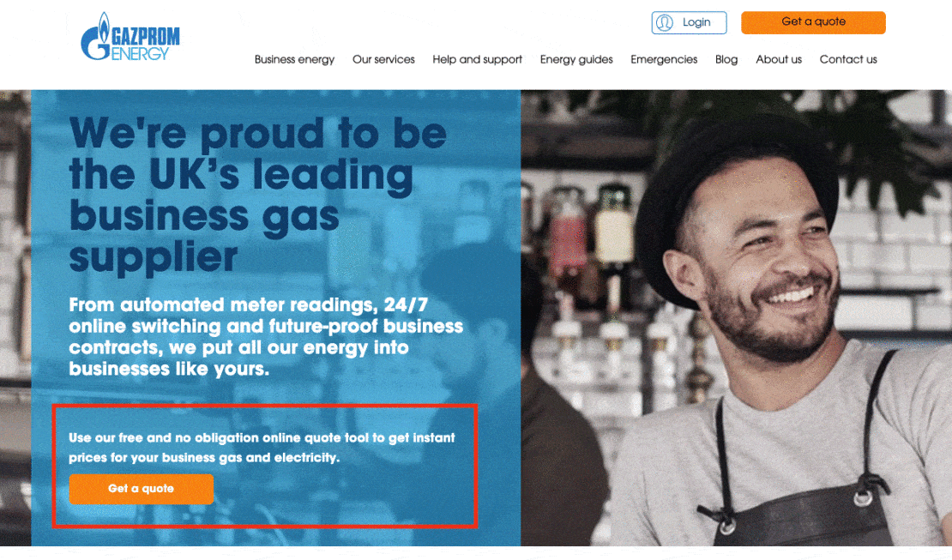The width and height of the screenshot is (952, 560).
Task: Go to Contact us
Action: [x=848, y=59]
